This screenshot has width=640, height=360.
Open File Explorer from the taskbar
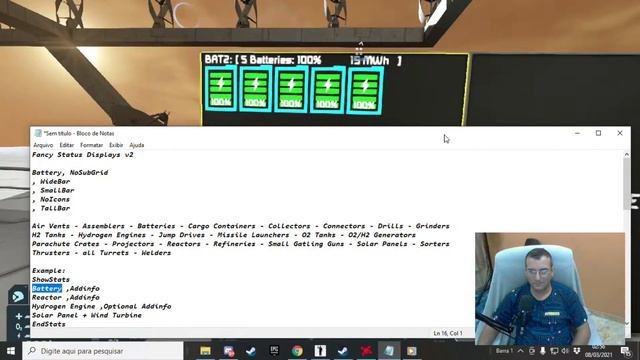click(205, 351)
